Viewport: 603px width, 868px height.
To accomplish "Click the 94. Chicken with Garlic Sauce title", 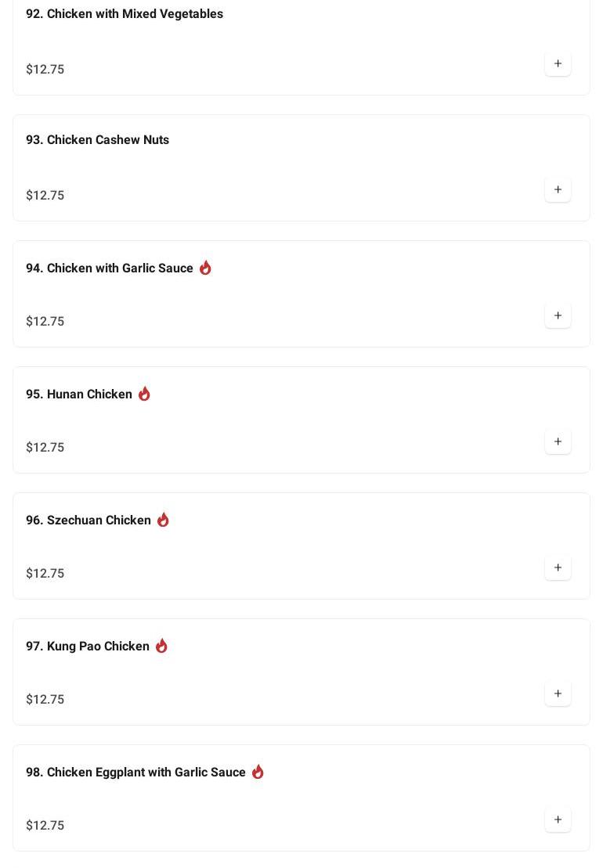I will point(110,268).
